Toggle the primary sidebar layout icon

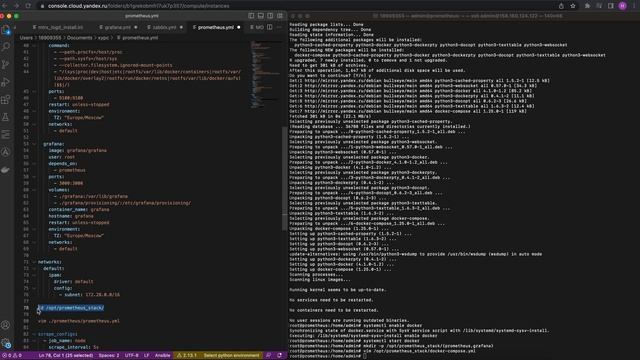tap(251, 16)
